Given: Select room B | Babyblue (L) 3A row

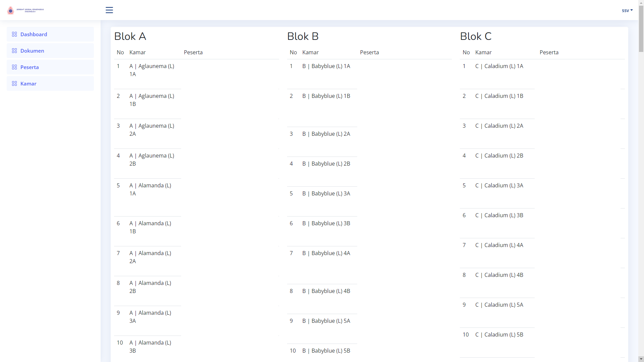Looking at the screenshot, I should pyautogui.click(x=326, y=193).
